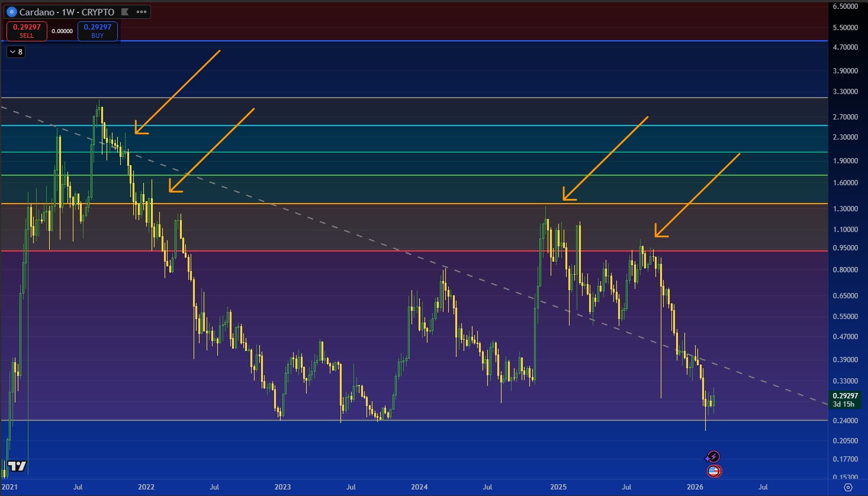Select the yellow horizontal level line near 1.30
This screenshot has width=868, height=496.
pyautogui.click(x=355, y=203)
